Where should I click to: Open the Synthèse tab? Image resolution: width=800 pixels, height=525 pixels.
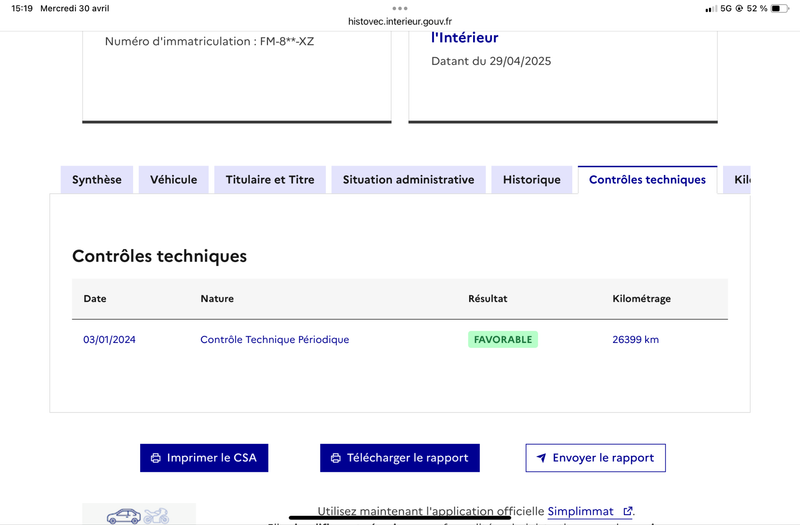tap(97, 180)
